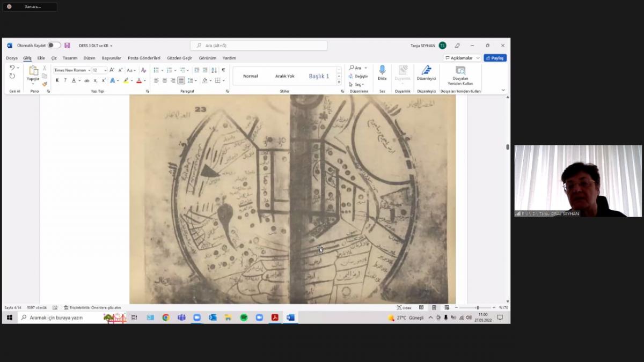Image resolution: width=644 pixels, height=362 pixels.
Task: Toggle subscript formatting
Action: tap(96, 80)
